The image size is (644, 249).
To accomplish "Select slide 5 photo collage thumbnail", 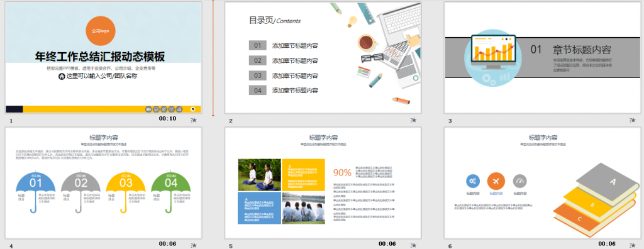I will pos(323,183).
